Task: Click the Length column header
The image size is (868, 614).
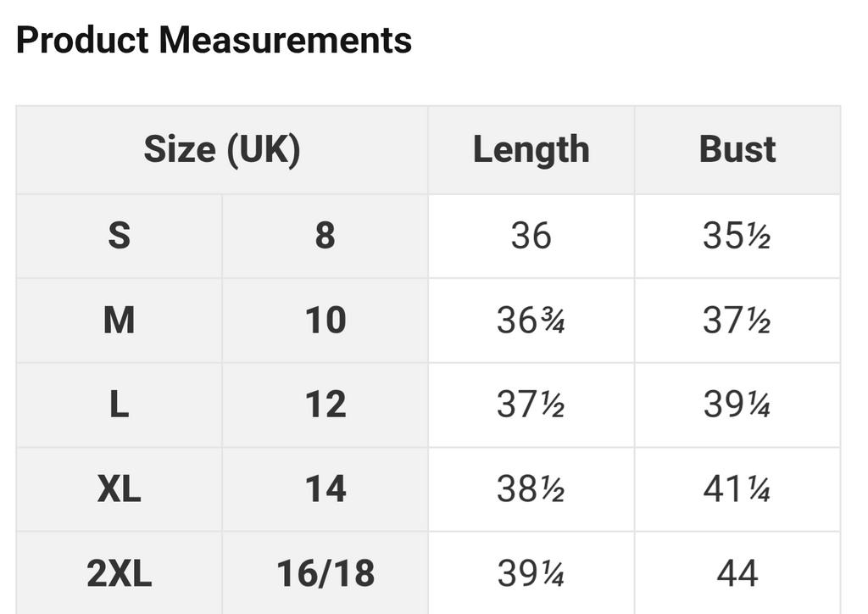Action: pyautogui.click(x=531, y=150)
